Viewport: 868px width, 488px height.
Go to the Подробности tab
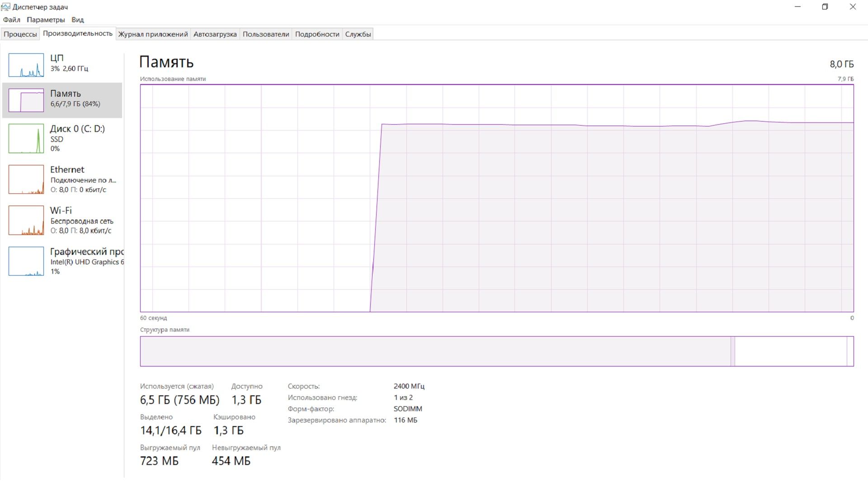[x=317, y=34]
